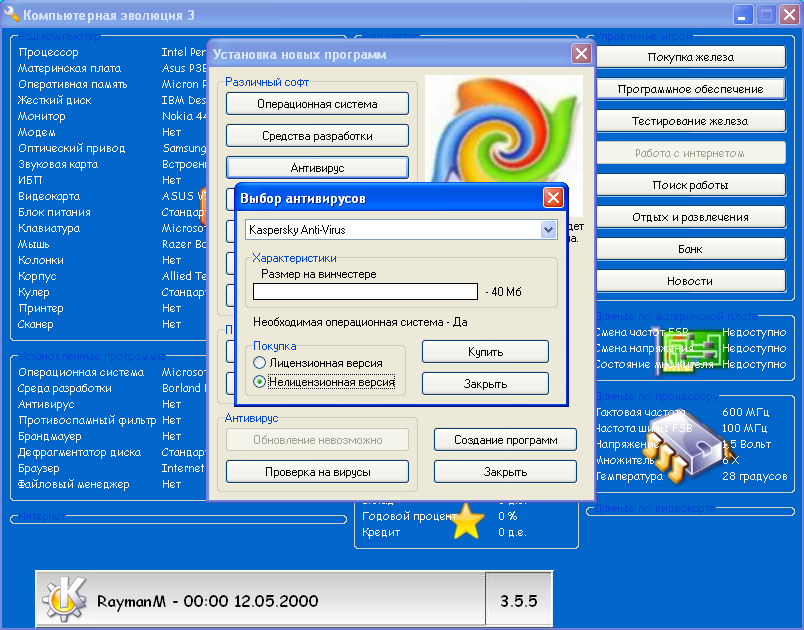Viewport: 804px width, 630px height.
Task: Click the Файловый менеджер label
Action: pyautogui.click(x=73, y=484)
